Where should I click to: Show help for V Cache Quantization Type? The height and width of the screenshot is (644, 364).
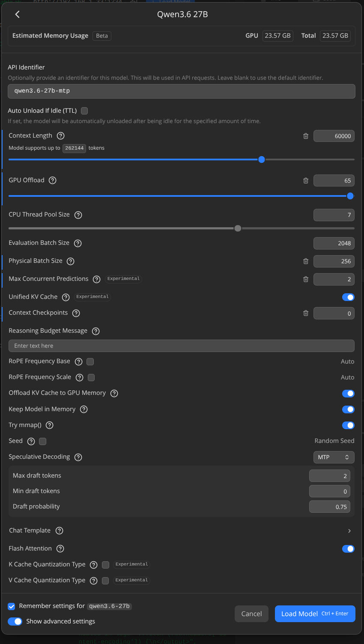(x=93, y=581)
